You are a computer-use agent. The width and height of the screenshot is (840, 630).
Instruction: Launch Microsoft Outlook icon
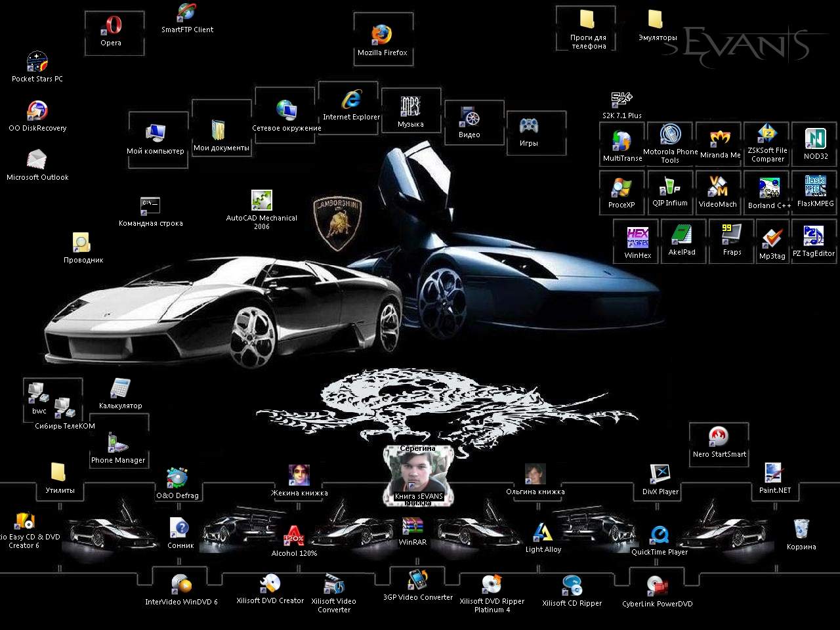point(37,160)
